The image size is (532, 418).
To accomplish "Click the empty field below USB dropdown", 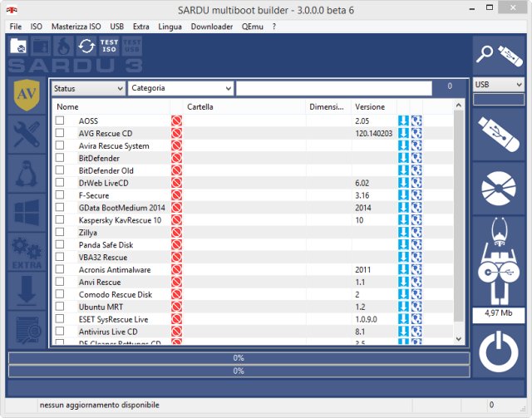I will (499, 99).
